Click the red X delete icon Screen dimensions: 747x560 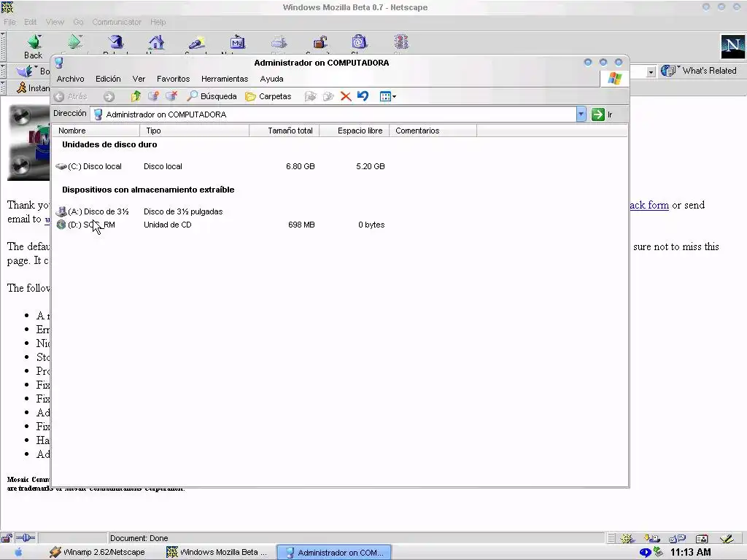[x=346, y=97]
